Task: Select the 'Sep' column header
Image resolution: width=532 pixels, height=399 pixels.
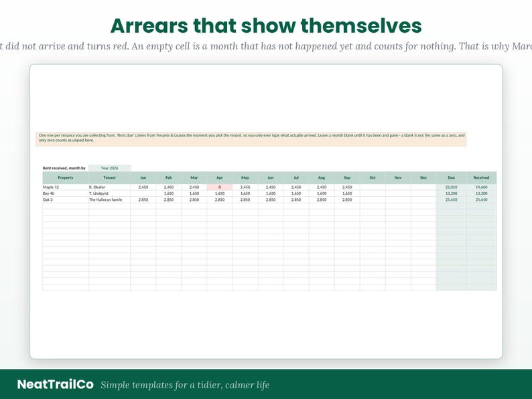Action: point(347,177)
